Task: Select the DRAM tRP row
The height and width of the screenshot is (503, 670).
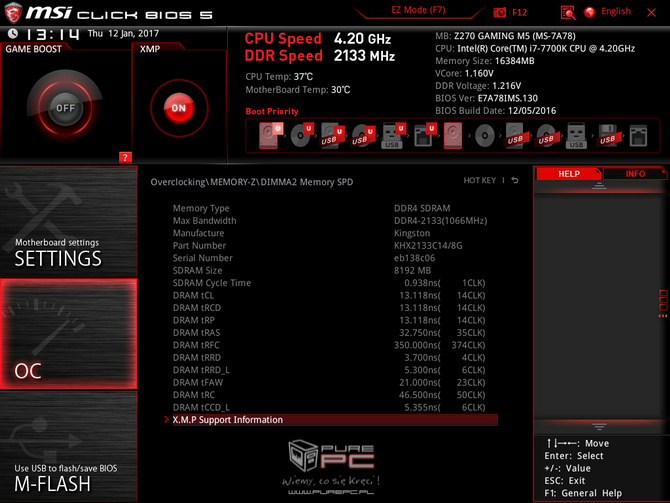Action: pyautogui.click(x=335, y=320)
